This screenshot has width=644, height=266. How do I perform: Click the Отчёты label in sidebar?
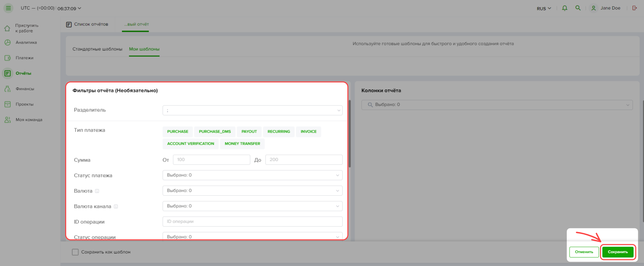point(24,73)
